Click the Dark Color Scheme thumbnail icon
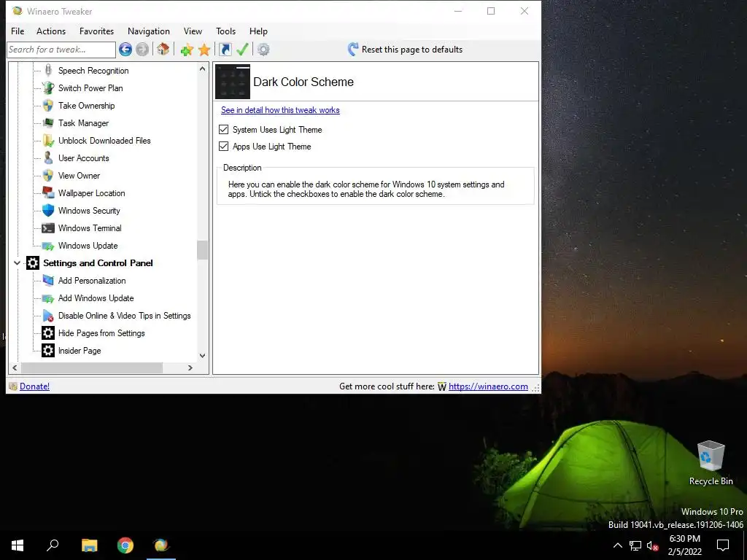Image resolution: width=747 pixels, height=560 pixels. point(233,82)
